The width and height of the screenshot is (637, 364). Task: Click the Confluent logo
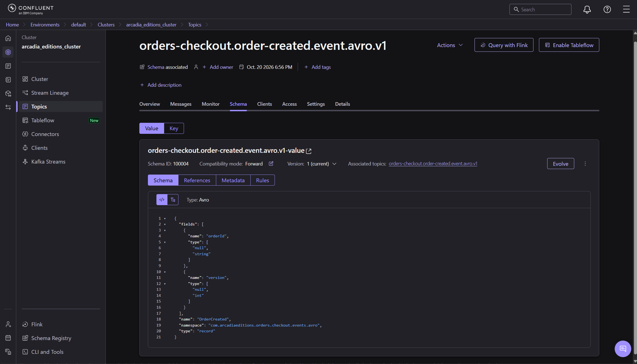(31, 9)
